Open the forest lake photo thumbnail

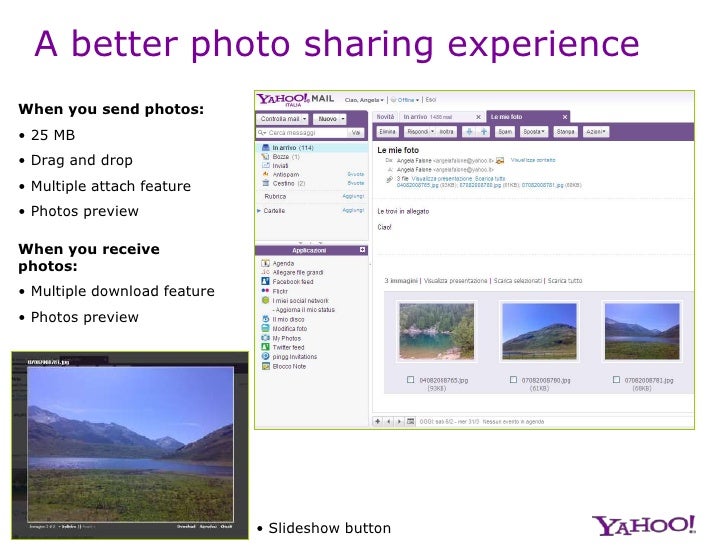click(x=437, y=332)
